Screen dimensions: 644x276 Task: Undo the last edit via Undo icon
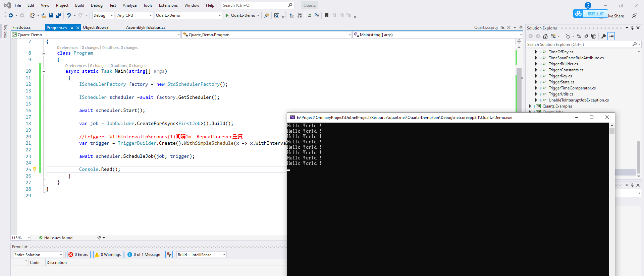(x=69, y=15)
